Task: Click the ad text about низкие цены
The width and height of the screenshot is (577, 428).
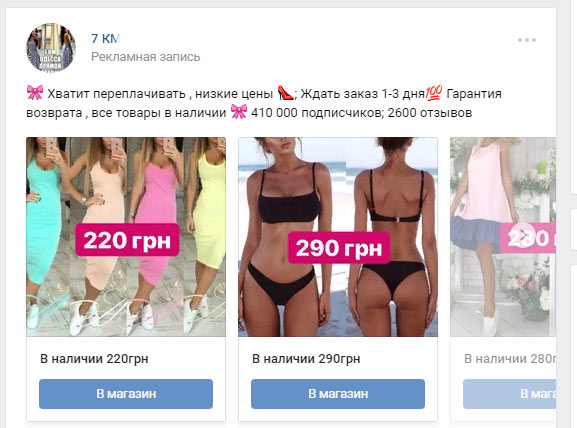Action: [x=264, y=103]
